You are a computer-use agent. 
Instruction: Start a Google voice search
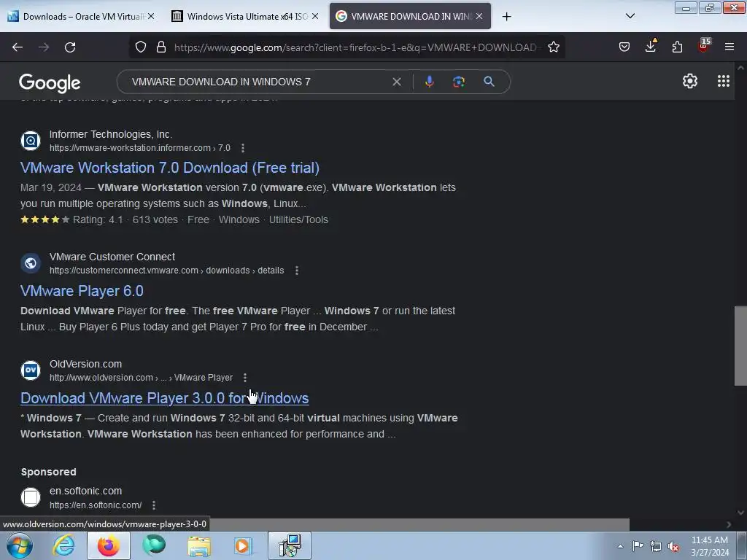tap(429, 82)
